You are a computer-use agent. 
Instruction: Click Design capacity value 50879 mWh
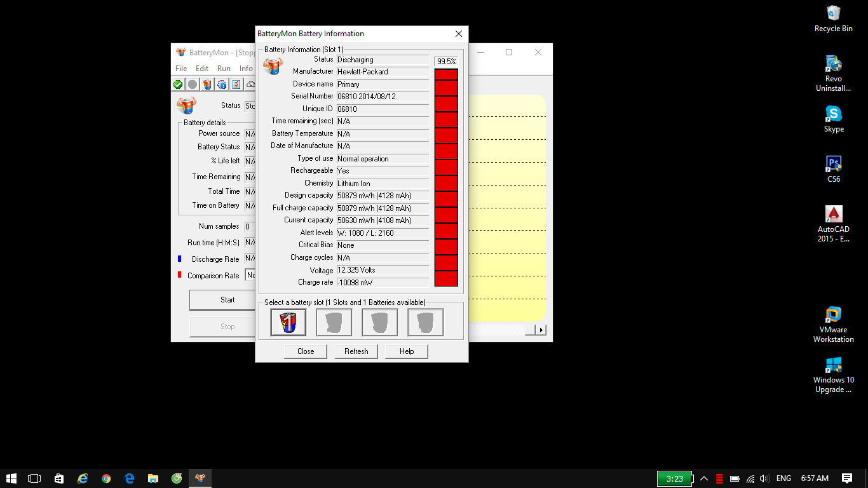383,196
